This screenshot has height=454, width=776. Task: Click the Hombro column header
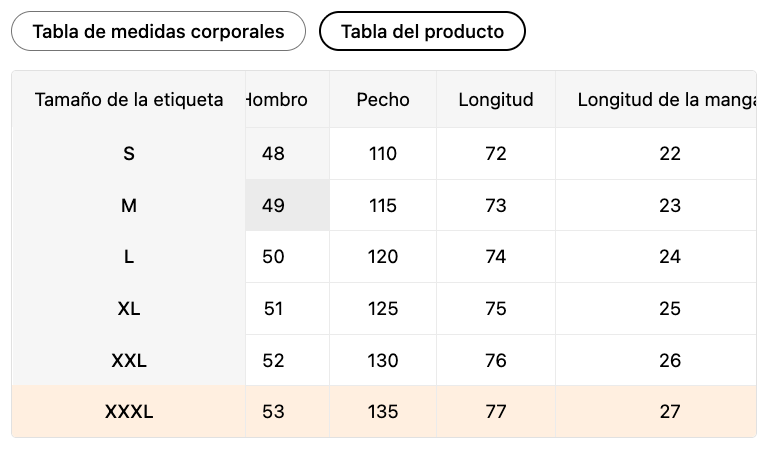[278, 100]
